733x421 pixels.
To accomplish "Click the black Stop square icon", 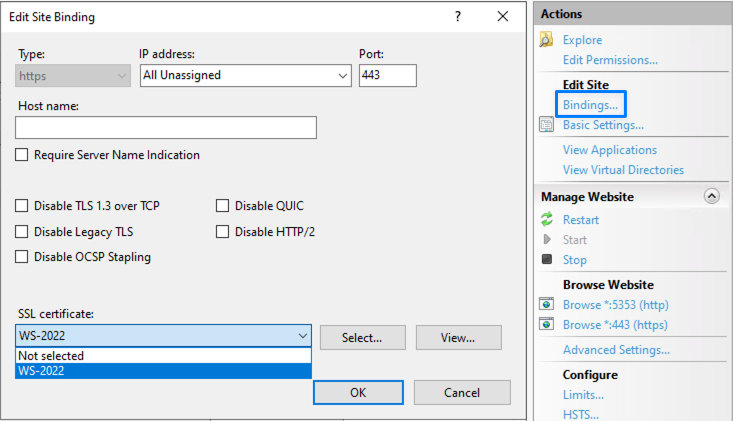I will [546, 260].
